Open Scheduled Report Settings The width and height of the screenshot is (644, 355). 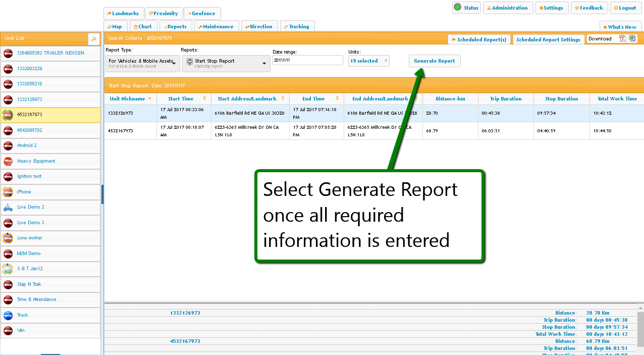(548, 39)
